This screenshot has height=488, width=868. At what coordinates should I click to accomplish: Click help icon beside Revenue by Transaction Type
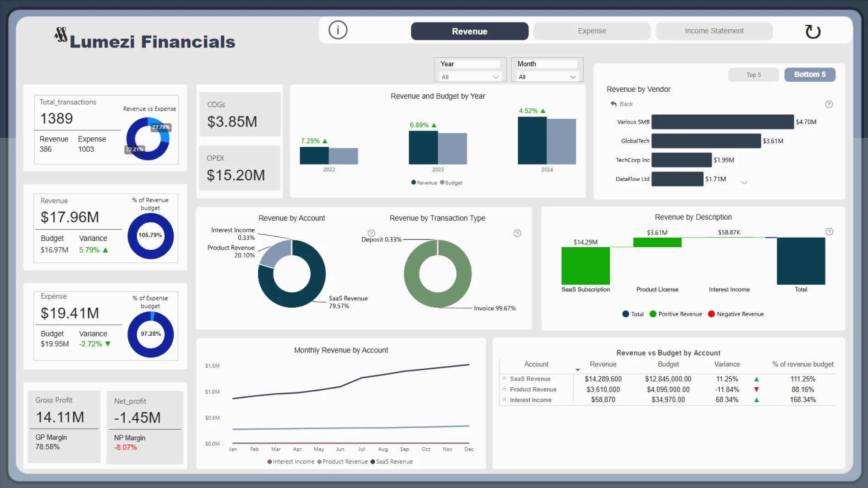pyautogui.click(x=517, y=233)
